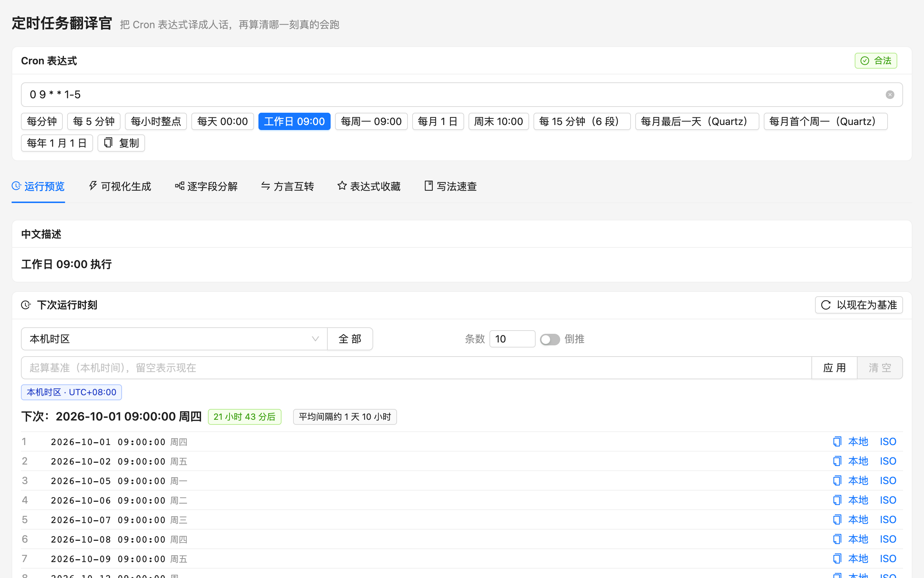Viewport: 924px width, 578px height.
Task: Clear the cron expression with the X icon
Action: [890, 95]
